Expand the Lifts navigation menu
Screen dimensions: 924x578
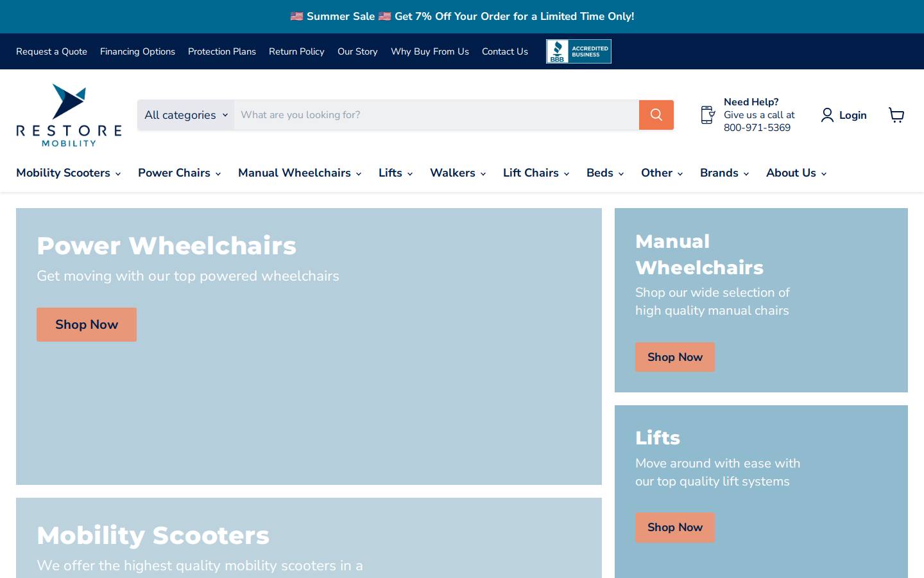[395, 173]
